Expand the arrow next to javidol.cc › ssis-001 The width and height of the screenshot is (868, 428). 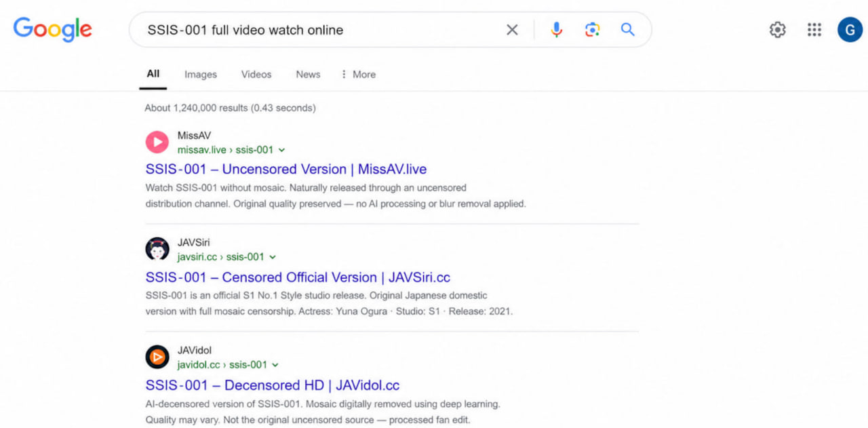[275, 365]
